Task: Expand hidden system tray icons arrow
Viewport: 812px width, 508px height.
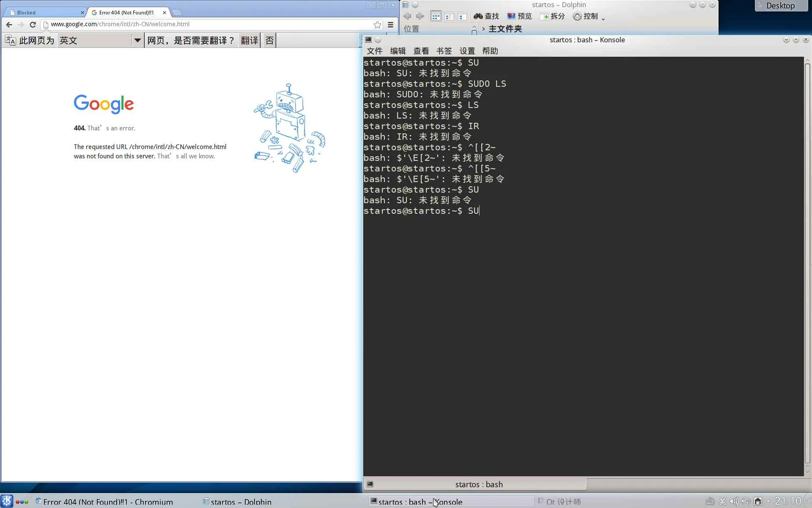Action: tap(768, 501)
